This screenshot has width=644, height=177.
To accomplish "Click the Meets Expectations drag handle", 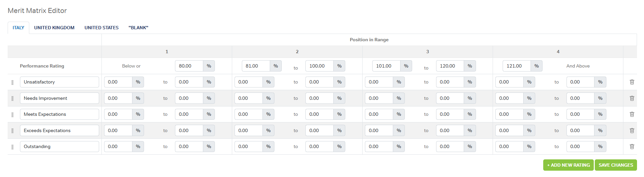I will [13, 114].
